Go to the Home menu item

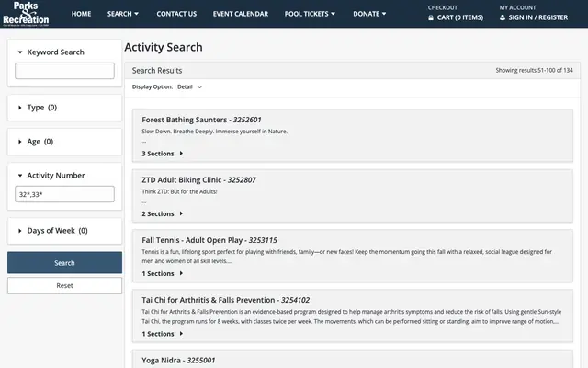[81, 14]
